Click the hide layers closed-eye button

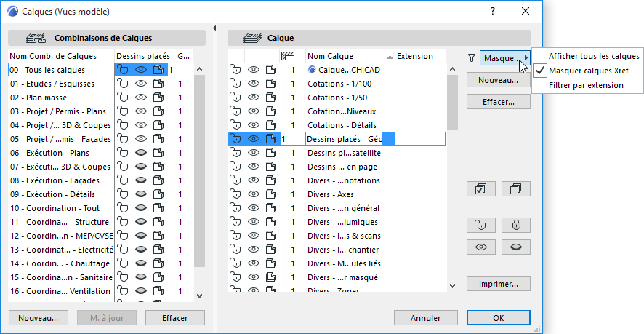coord(516,247)
